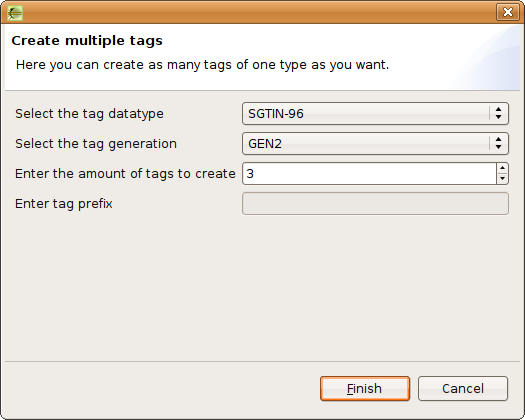Click the Finish button
Viewport: 525px width, 420px height.
(365, 389)
